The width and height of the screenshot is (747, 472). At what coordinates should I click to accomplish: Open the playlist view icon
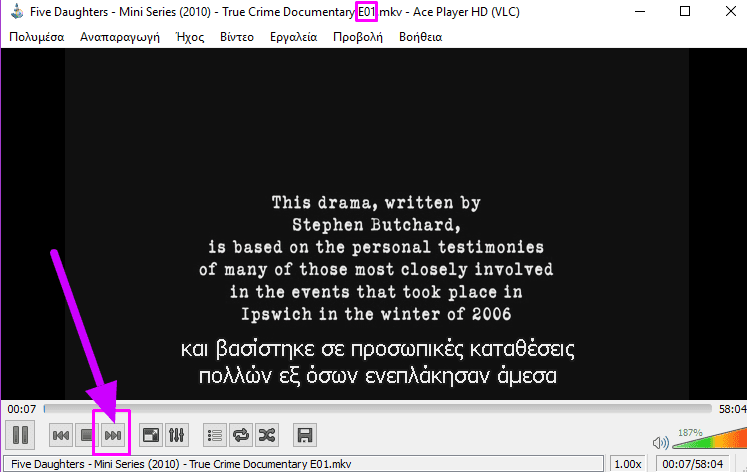pos(215,435)
